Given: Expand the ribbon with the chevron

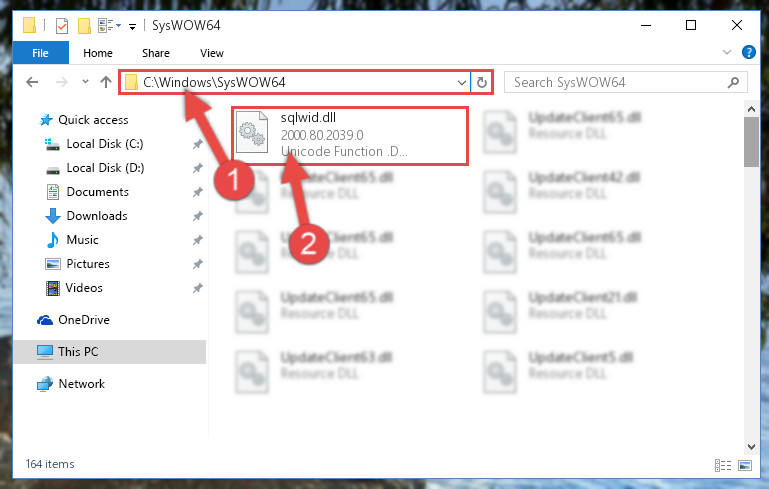Looking at the screenshot, I should pos(727,52).
